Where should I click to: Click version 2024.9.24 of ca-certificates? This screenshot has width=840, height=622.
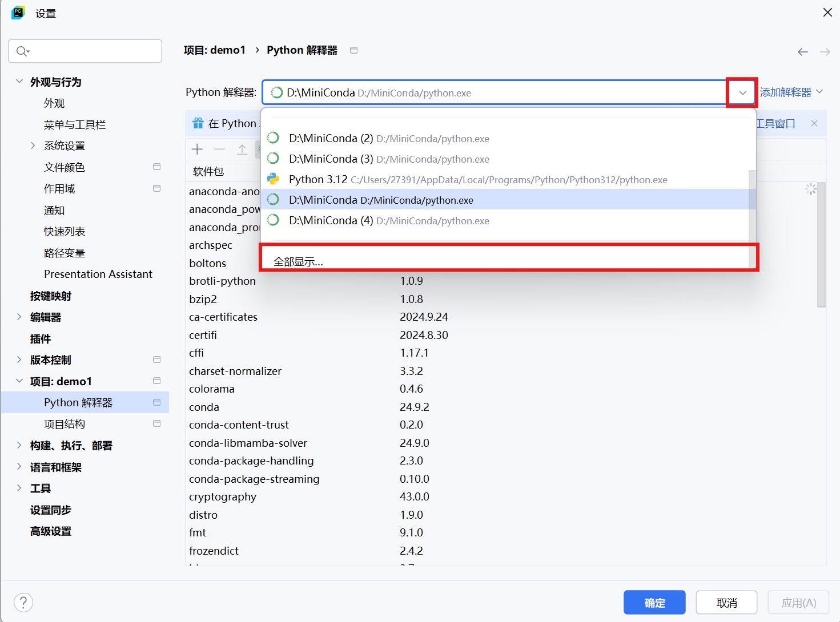[424, 317]
